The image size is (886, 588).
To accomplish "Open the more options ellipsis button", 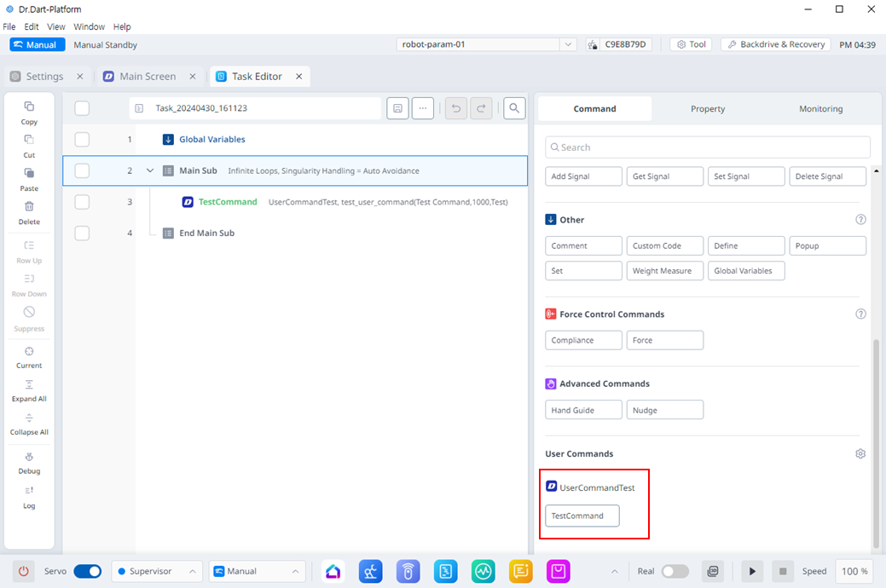I will pos(423,108).
